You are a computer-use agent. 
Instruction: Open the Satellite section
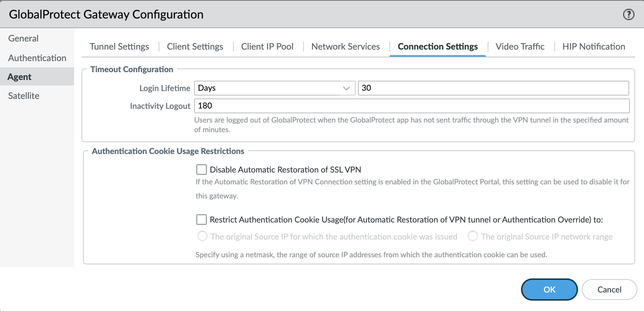(x=24, y=96)
